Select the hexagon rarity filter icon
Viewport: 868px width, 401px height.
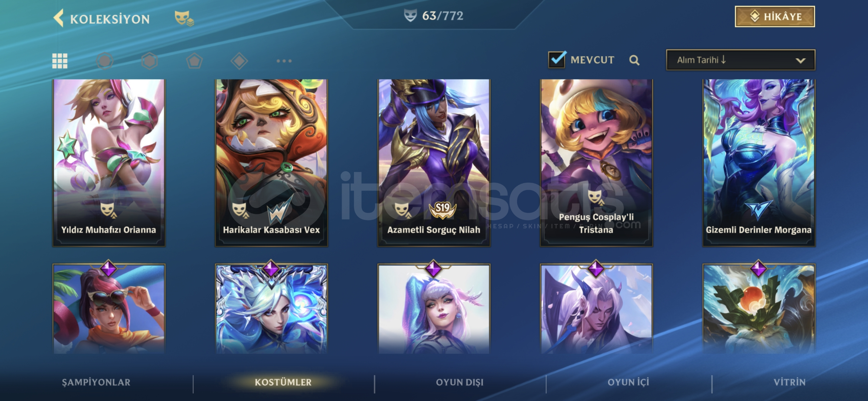tap(149, 61)
